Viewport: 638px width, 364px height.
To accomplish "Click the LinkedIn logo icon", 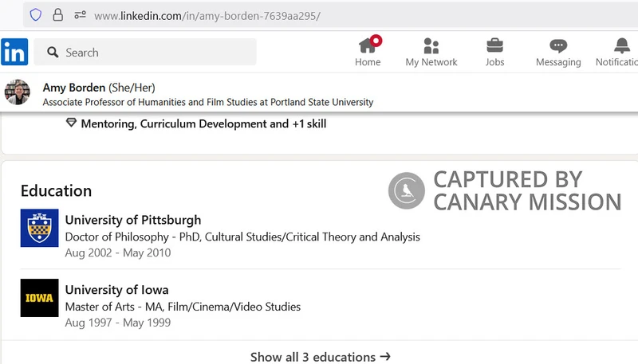I will 14,52.
